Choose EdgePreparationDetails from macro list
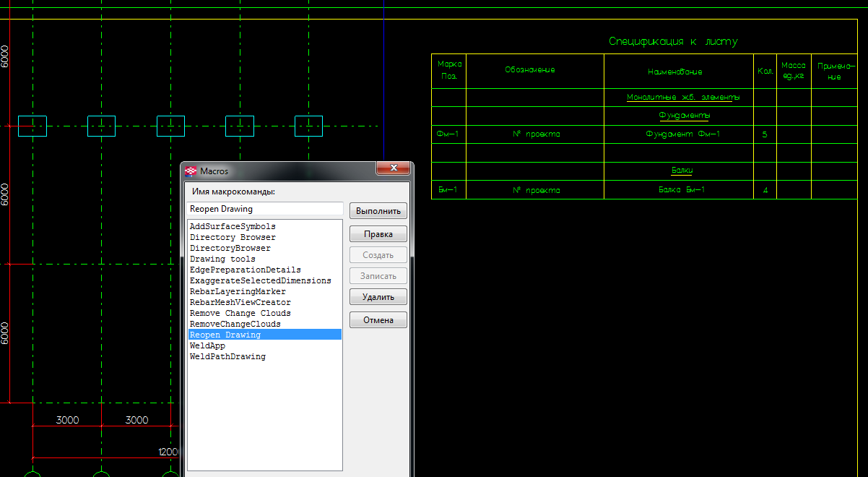The width and height of the screenshot is (868, 477). pyautogui.click(x=245, y=270)
